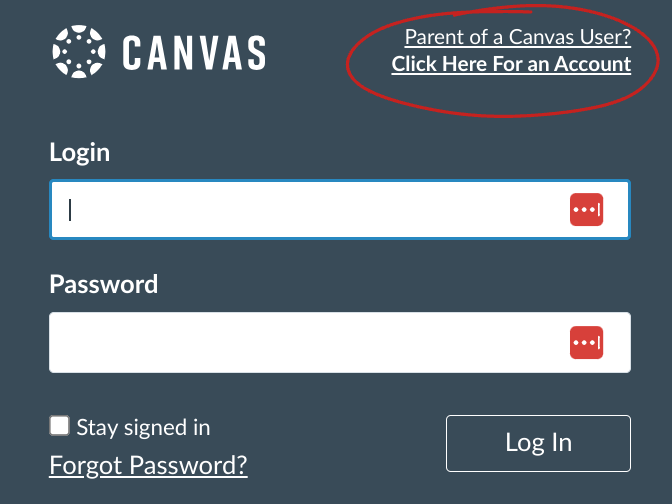
Task: Click the "Login" field label
Action: 80,153
